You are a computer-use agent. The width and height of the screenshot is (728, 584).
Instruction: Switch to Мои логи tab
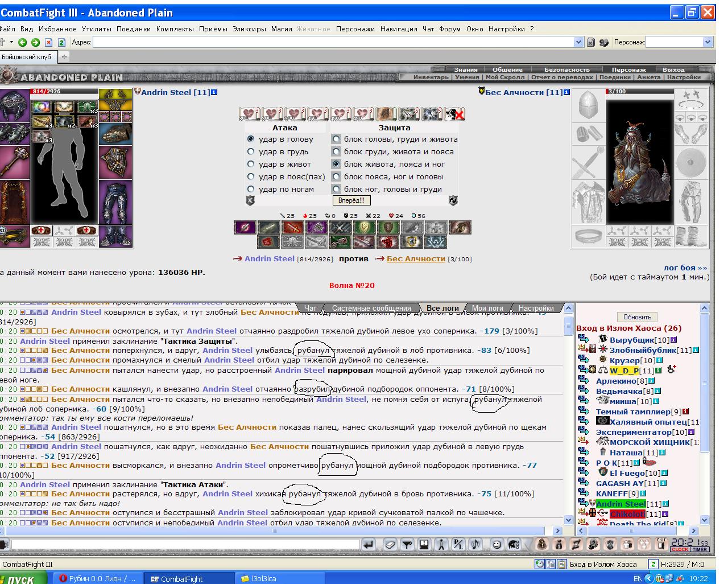[x=487, y=308]
